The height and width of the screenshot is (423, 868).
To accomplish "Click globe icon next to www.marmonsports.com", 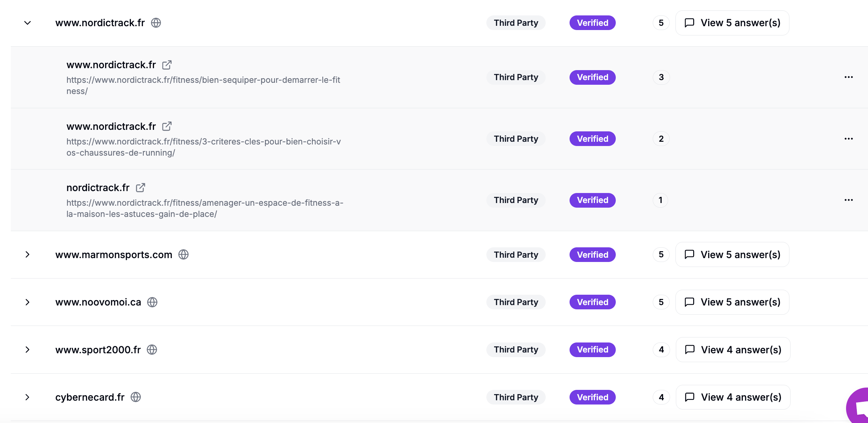I will coord(183,255).
